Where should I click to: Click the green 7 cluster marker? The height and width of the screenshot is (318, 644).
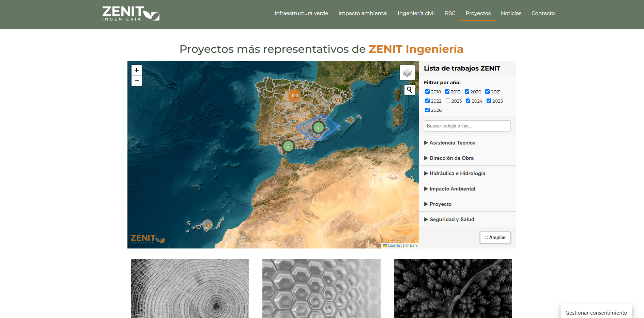[319, 127]
